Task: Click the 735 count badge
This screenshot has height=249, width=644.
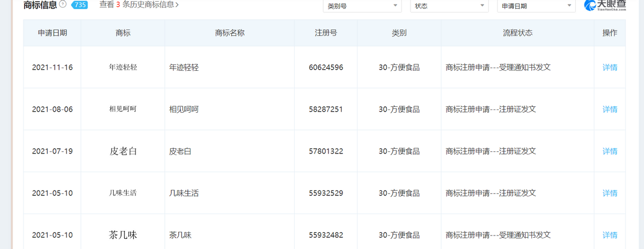Action: pyautogui.click(x=79, y=5)
